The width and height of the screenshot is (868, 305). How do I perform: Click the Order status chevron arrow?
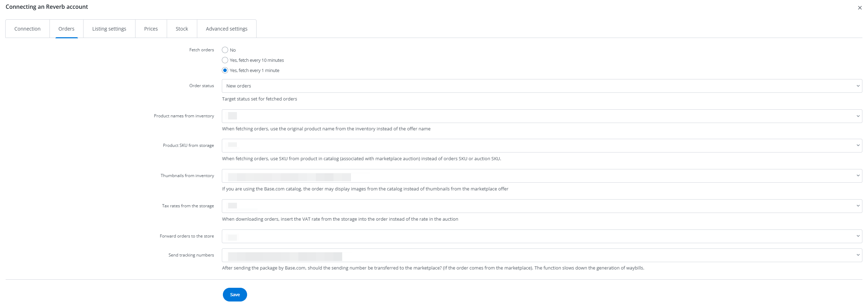(858, 86)
